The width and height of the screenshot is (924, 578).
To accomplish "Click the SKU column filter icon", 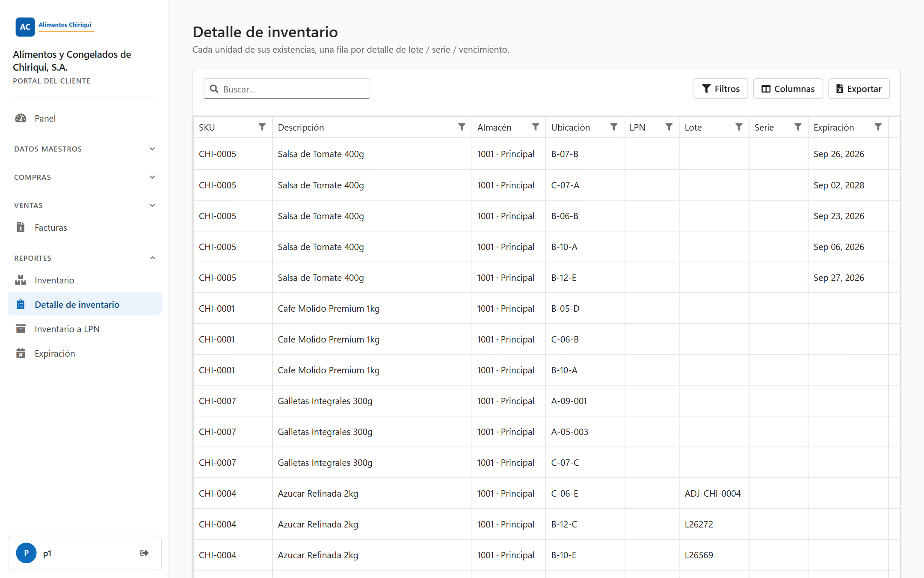I will (262, 127).
